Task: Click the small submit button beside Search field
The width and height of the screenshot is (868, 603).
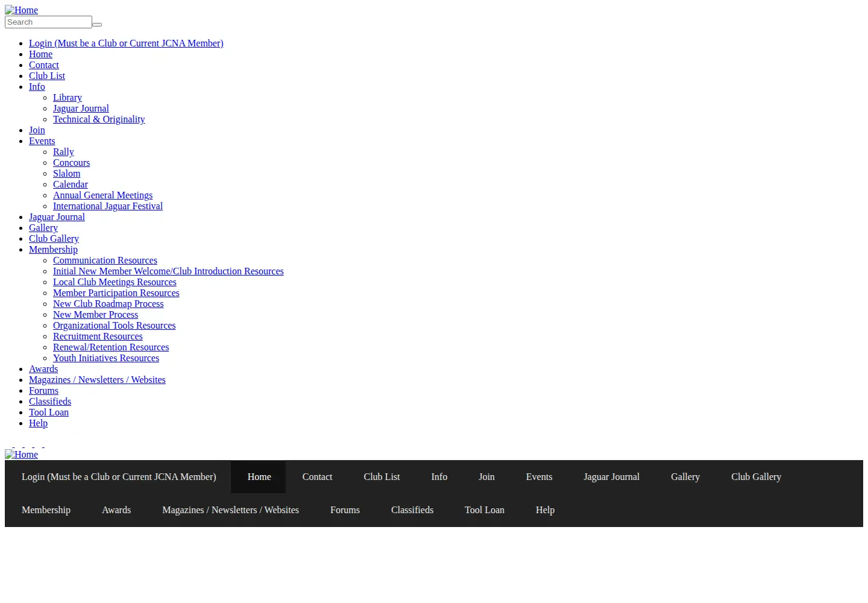Action: [97, 25]
